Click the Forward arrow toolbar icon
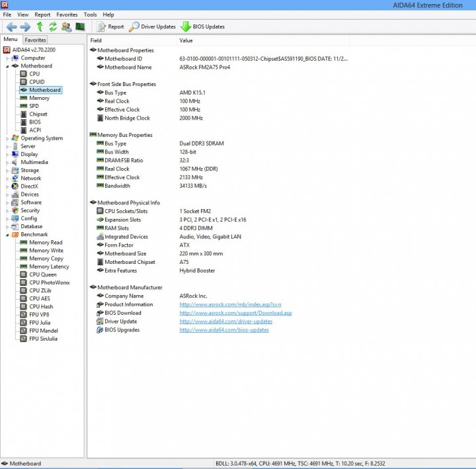Image resolution: width=476 pixels, height=469 pixels. 25,27
